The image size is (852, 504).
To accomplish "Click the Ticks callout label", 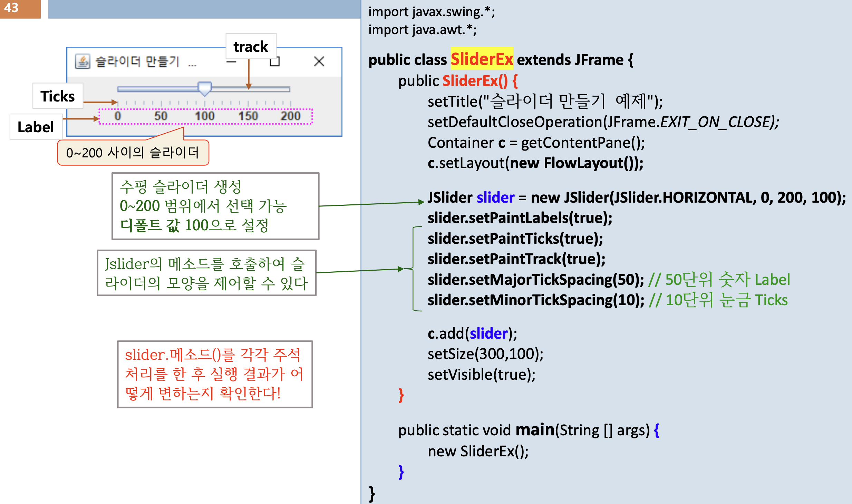I will click(x=58, y=96).
